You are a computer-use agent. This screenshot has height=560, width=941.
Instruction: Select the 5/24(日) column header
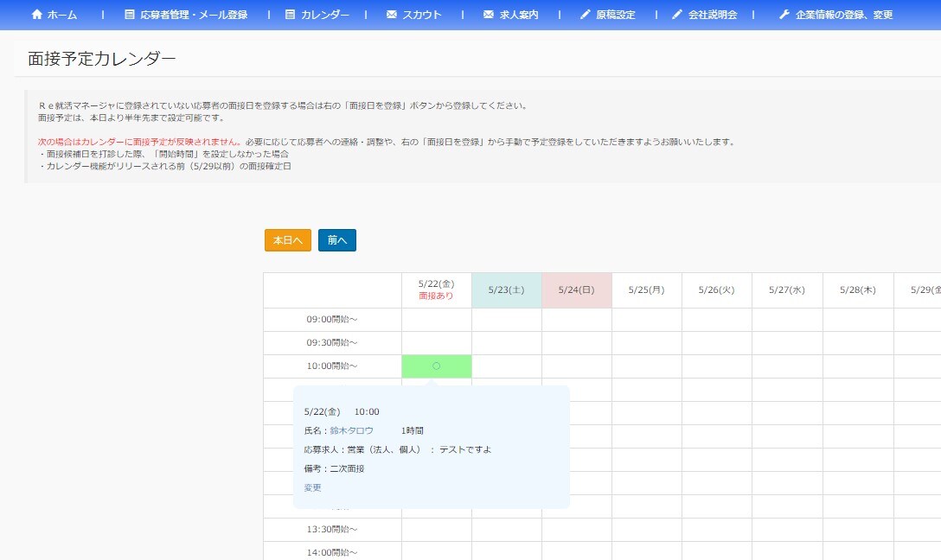577,290
